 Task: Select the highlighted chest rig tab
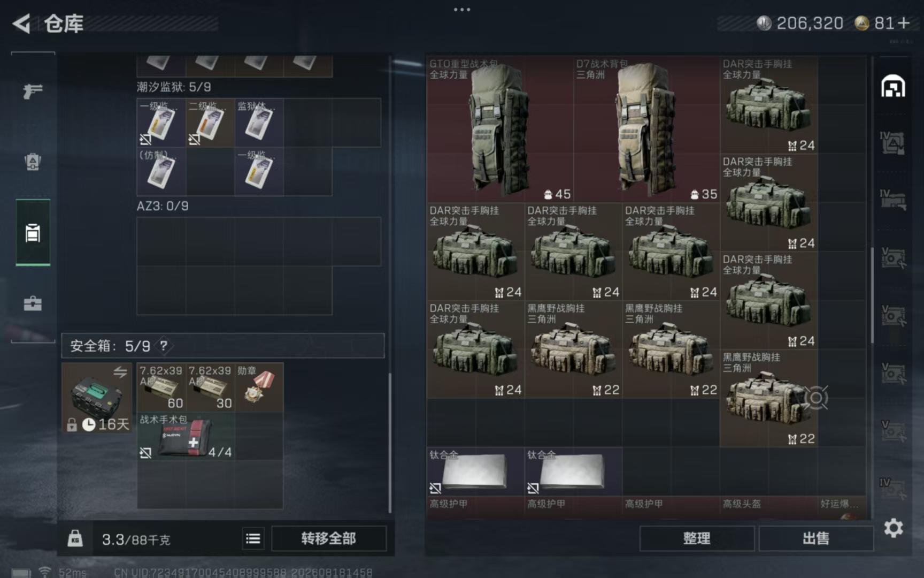click(33, 233)
